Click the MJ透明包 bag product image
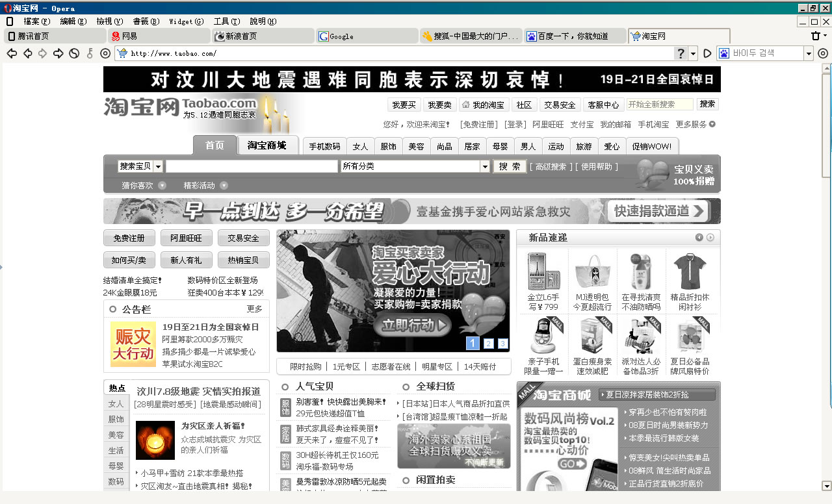Viewport: 832px width, 504px height. [593, 271]
